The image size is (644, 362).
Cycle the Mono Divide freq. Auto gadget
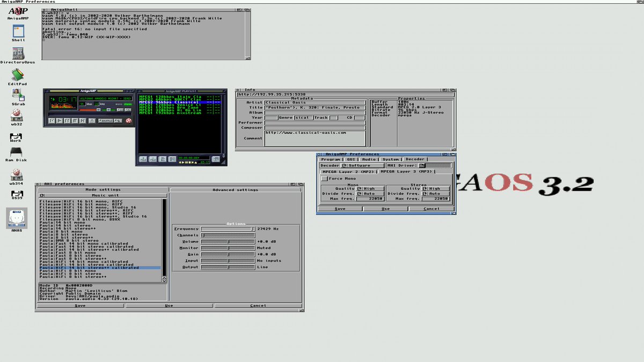click(370, 194)
